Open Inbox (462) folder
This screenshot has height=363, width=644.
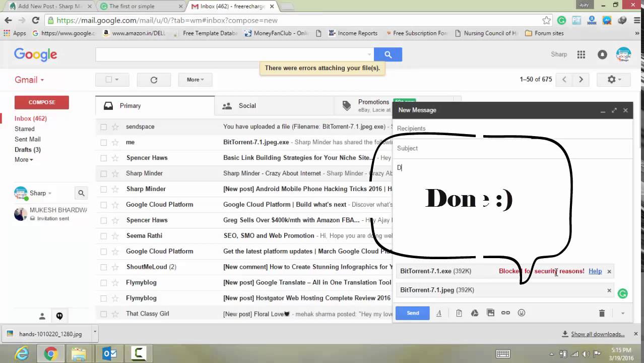coord(30,118)
